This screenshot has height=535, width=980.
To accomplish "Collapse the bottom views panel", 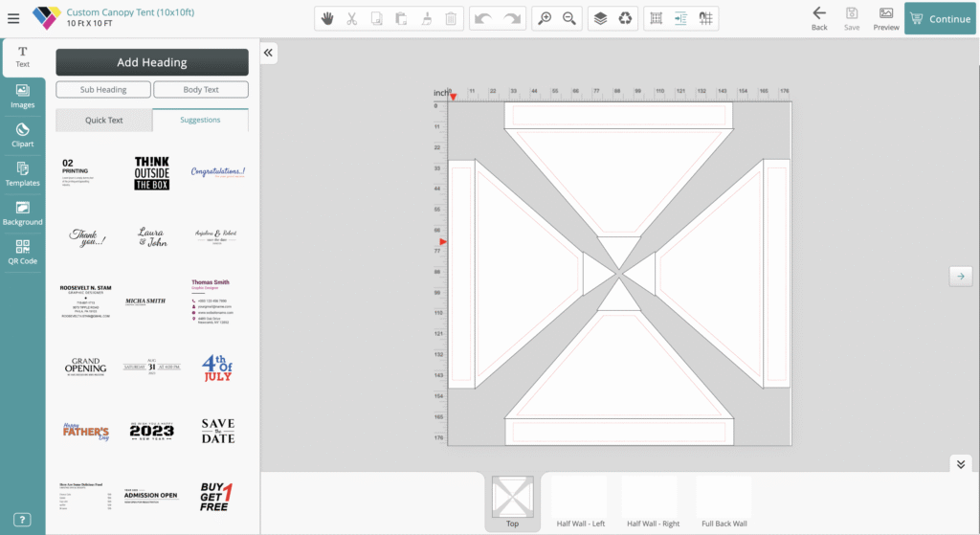I will (x=961, y=463).
